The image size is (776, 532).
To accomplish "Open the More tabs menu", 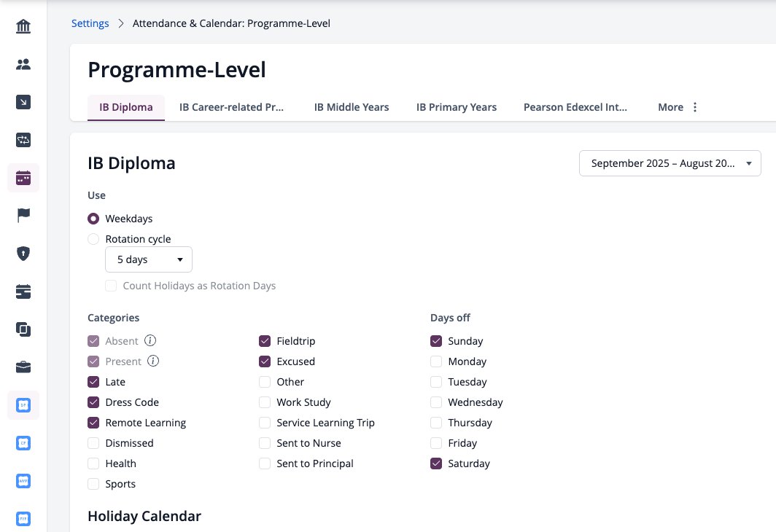I will pyautogui.click(x=678, y=107).
